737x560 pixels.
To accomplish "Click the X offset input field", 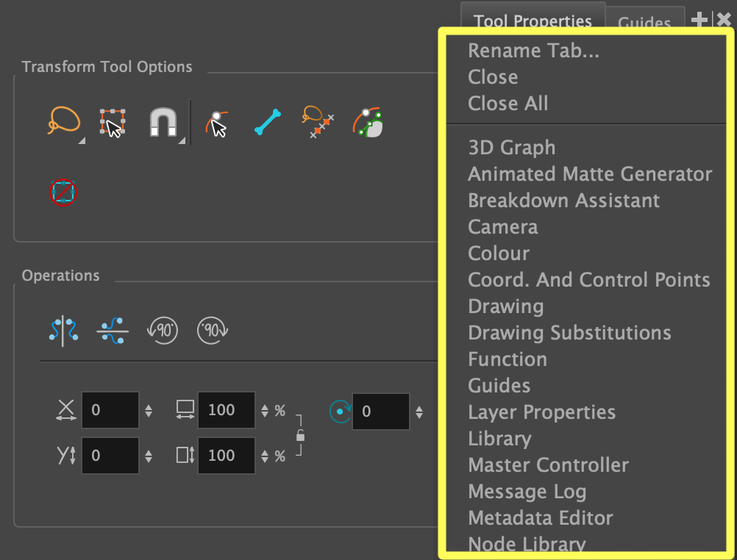I will pos(109,411).
